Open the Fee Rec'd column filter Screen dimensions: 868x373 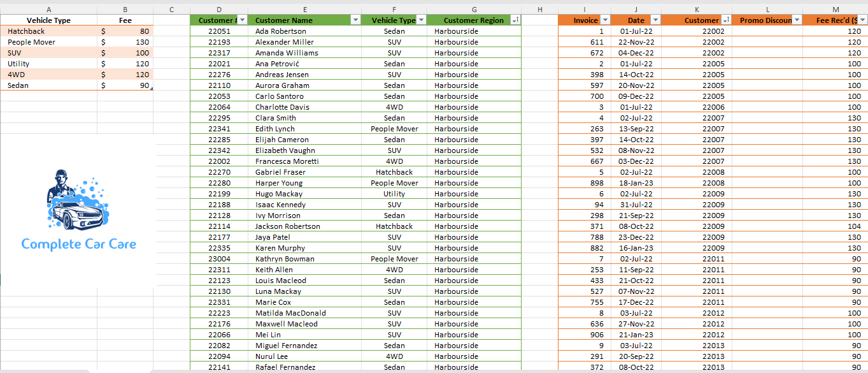pos(862,20)
